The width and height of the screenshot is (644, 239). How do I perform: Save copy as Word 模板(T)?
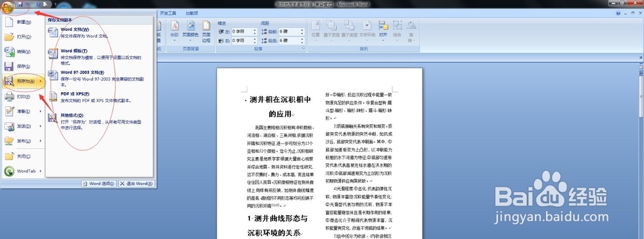tap(99, 57)
